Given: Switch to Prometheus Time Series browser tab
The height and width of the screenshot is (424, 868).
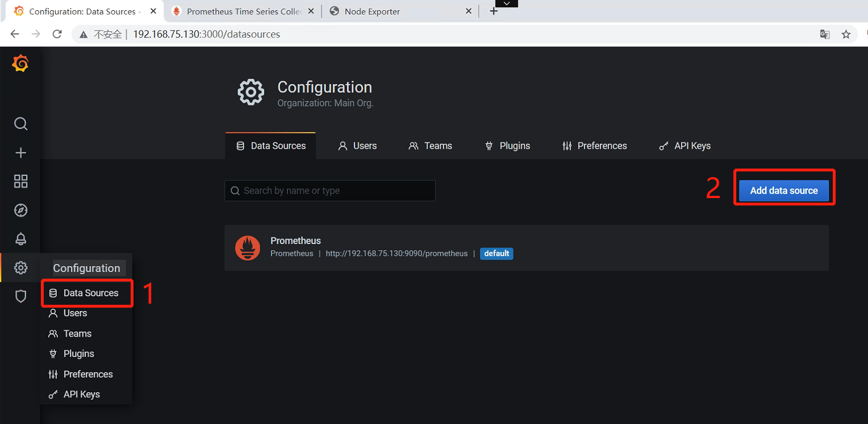Looking at the screenshot, I should pyautogui.click(x=243, y=11).
